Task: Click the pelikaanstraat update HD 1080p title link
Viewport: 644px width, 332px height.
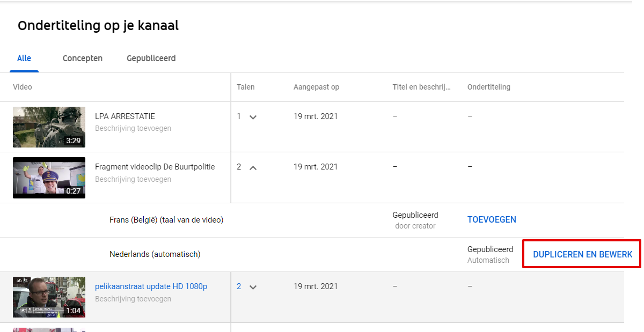Action: [151, 286]
